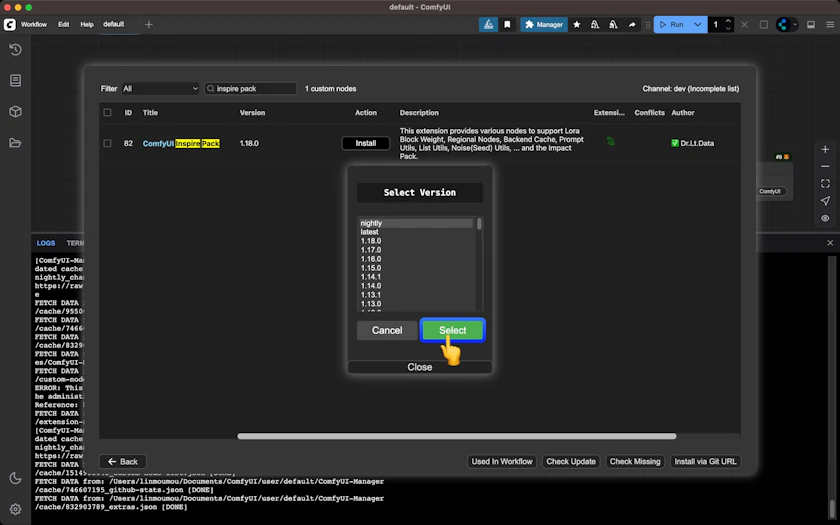Zoom in with the canvas plus icon

825,149
